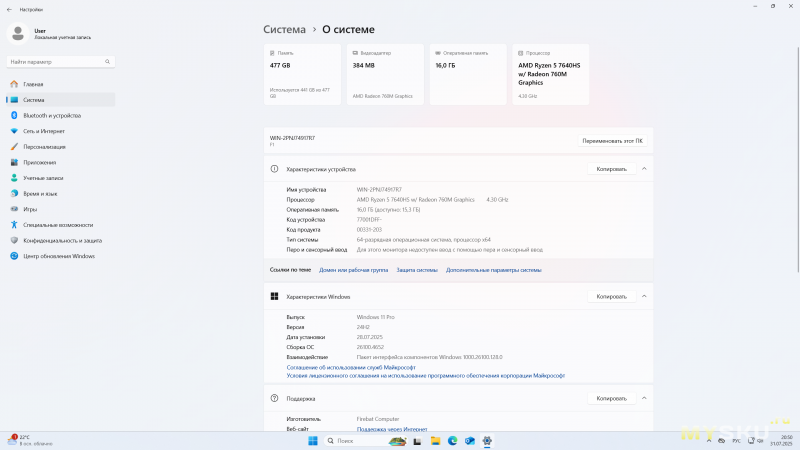The image size is (800, 450).
Task: Click the Персонализация paintbrush icon
Action: click(x=14, y=147)
